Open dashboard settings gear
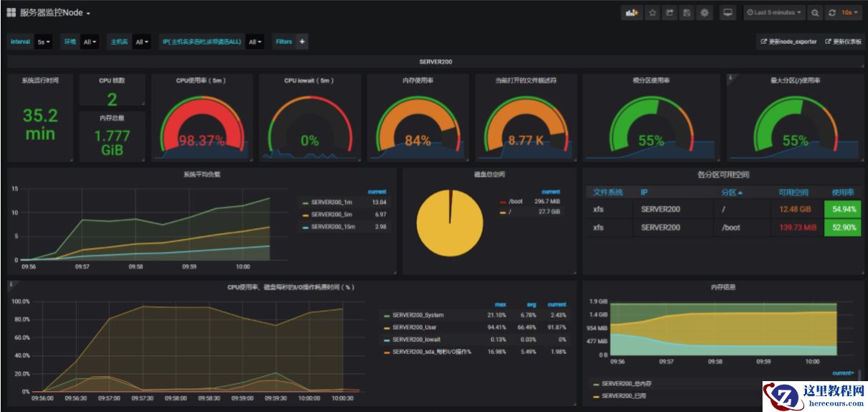The height and width of the screenshot is (412, 868). 704,13
